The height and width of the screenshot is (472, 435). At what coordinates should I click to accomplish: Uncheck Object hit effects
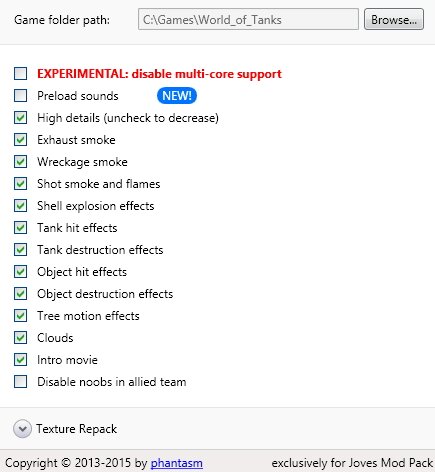(x=20, y=272)
